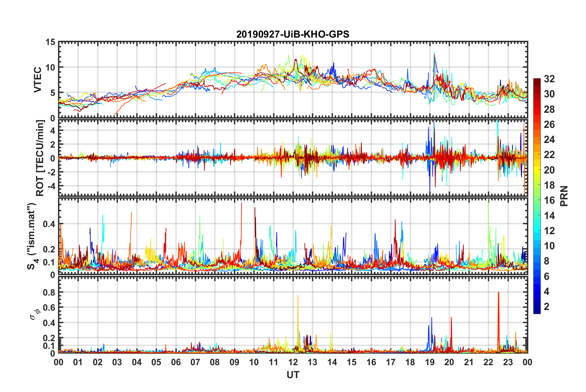Click colorbar tick value 16
586x392 pixels.
549,200
